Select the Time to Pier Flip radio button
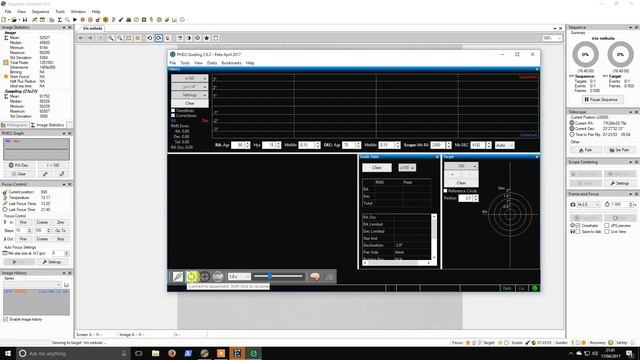640x360 pixels. point(572,134)
